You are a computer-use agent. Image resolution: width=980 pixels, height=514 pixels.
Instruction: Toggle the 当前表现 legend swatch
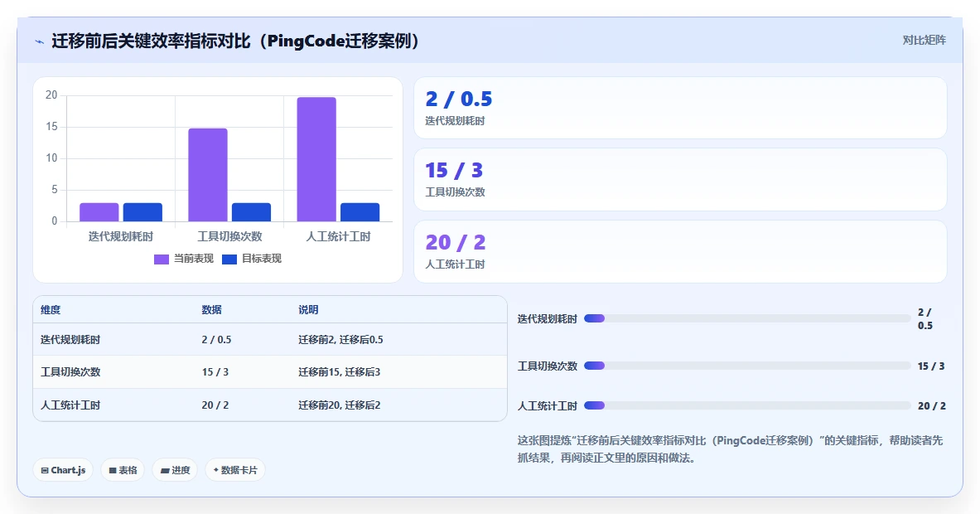click(x=162, y=259)
